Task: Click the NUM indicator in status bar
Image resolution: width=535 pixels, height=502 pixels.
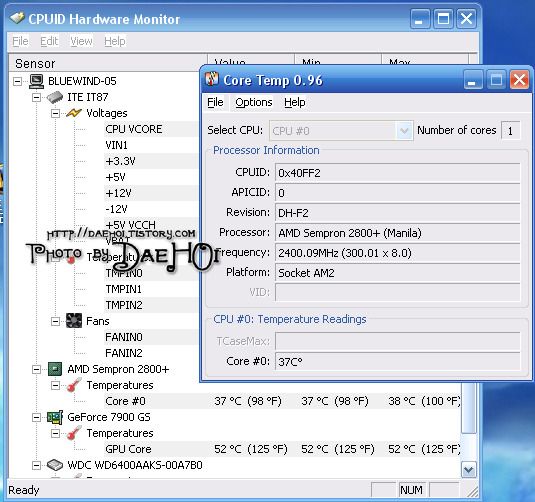Action: coord(411,490)
